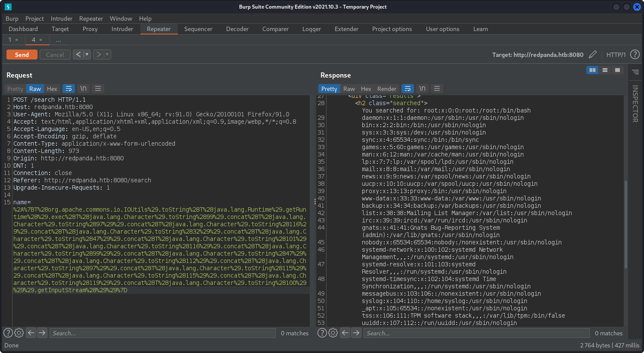The image size is (644, 353).
Task: Toggle response non-printable characters \n button
Action: (423, 88)
